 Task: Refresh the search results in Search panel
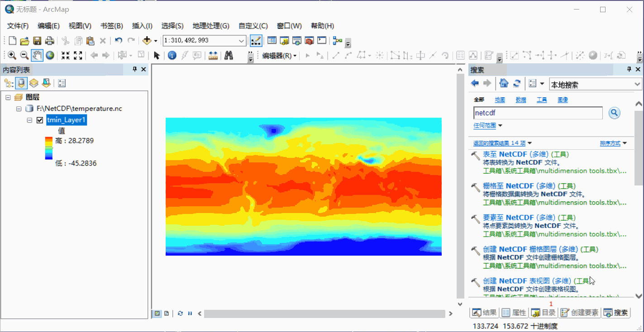[x=517, y=83]
